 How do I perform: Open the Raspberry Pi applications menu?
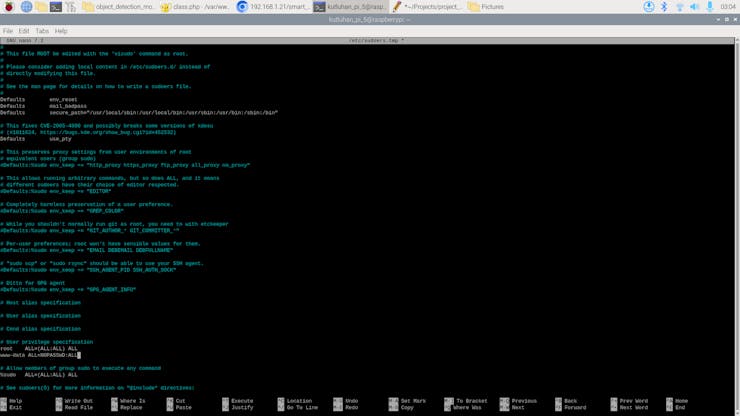(x=9, y=7)
